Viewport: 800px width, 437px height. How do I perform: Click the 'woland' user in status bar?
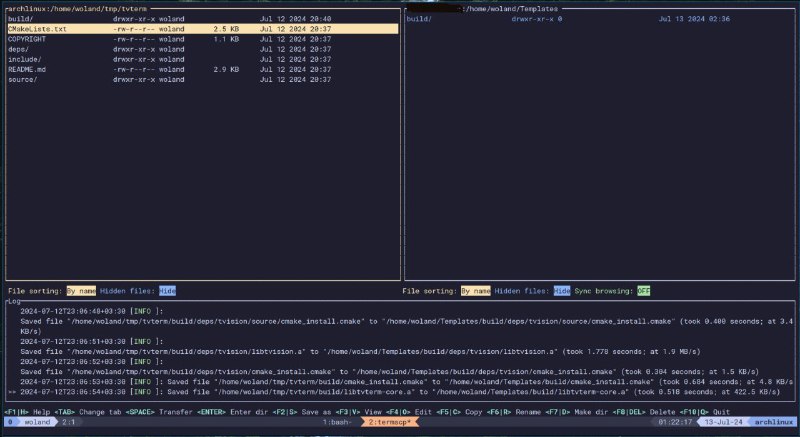click(x=37, y=422)
